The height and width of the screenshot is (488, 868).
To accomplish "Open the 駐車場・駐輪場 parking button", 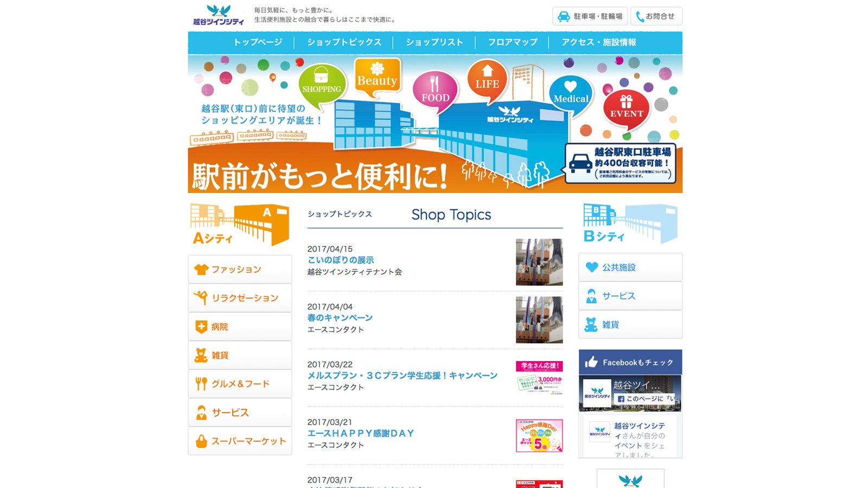I will point(590,16).
